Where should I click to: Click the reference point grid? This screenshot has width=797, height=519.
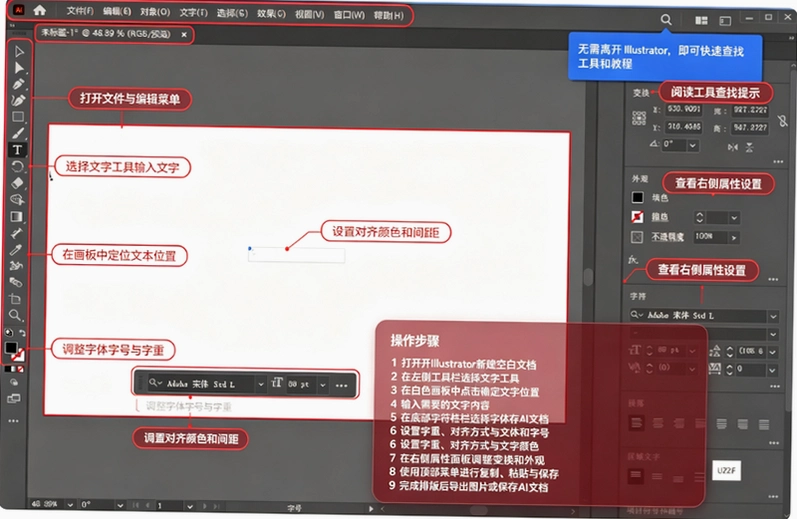coord(639,118)
